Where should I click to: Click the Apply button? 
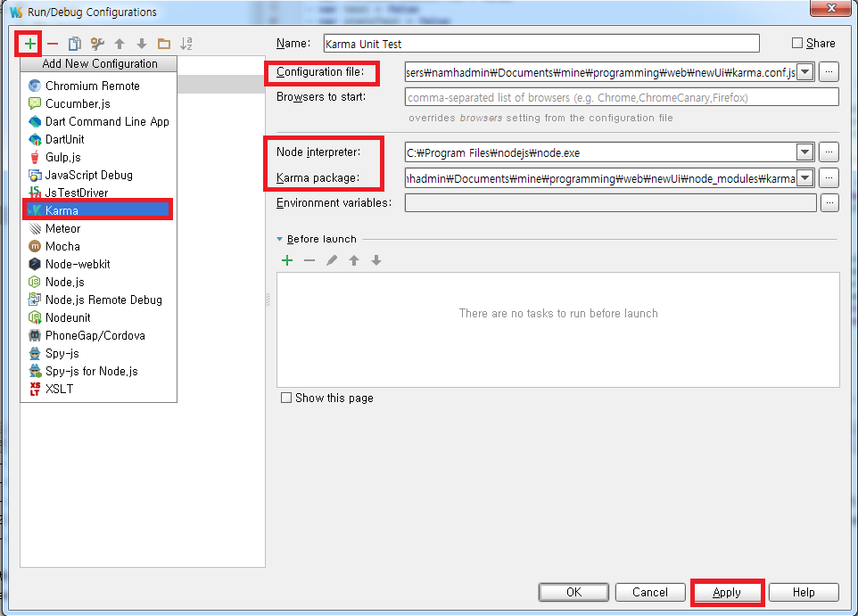tap(727, 592)
